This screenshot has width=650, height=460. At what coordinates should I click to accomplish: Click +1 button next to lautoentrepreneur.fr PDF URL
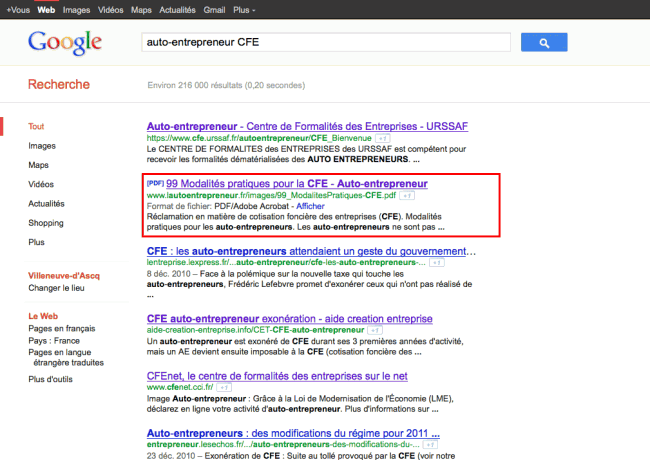(x=407, y=196)
